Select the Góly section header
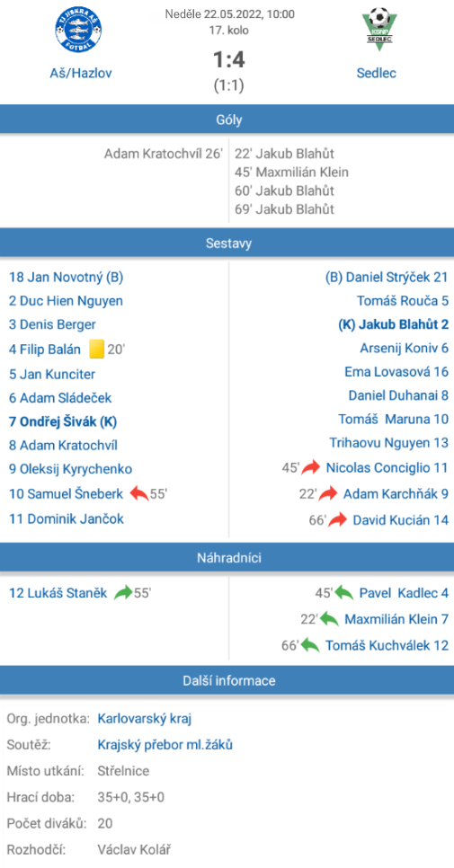 (227, 119)
